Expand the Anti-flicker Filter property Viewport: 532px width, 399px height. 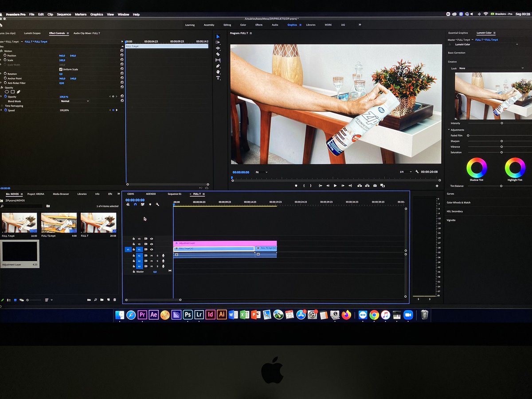[x=1, y=83]
